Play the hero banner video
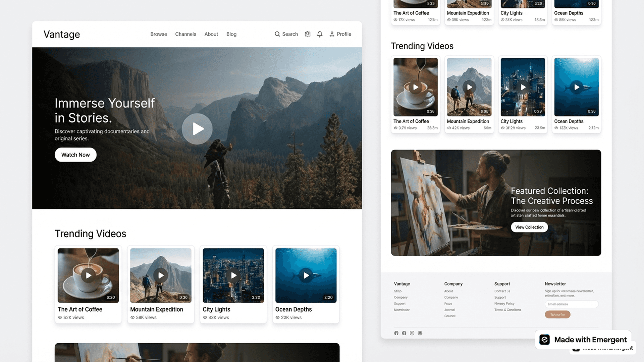 tap(197, 129)
